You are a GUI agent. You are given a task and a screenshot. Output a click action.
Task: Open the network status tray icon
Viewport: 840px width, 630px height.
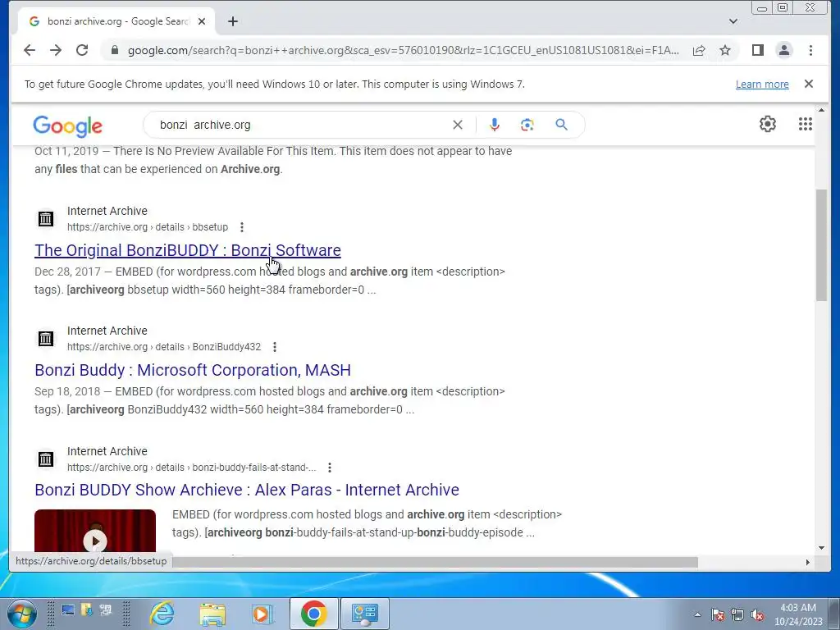(x=737, y=614)
